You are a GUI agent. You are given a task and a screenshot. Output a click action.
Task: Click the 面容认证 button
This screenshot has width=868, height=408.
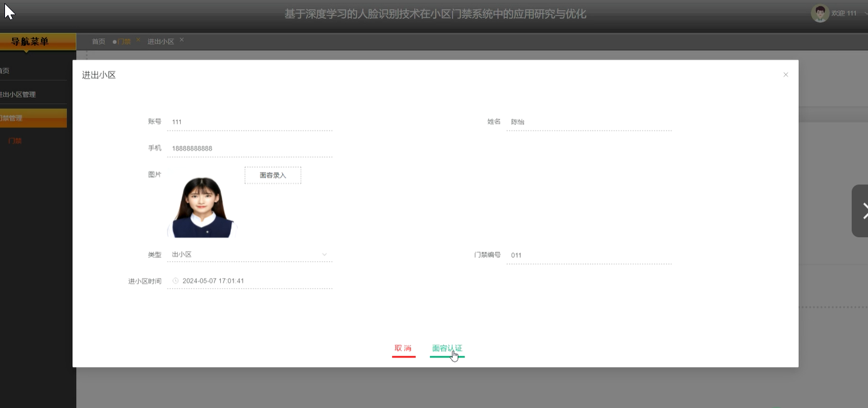(x=447, y=349)
